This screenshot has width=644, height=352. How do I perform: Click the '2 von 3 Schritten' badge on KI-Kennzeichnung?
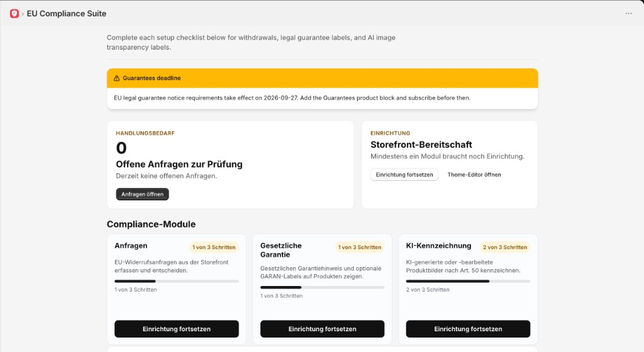505,247
